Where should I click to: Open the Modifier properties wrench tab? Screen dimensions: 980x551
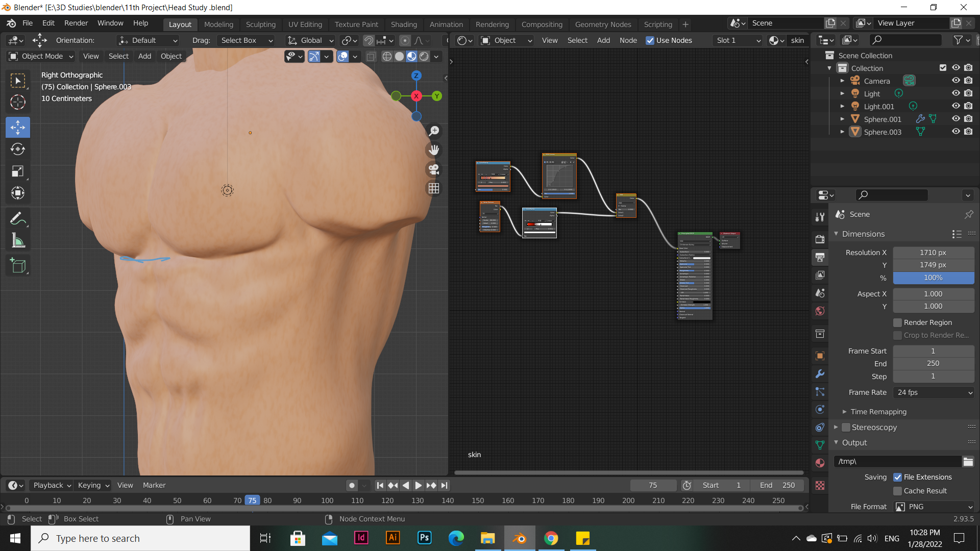[x=820, y=374]
